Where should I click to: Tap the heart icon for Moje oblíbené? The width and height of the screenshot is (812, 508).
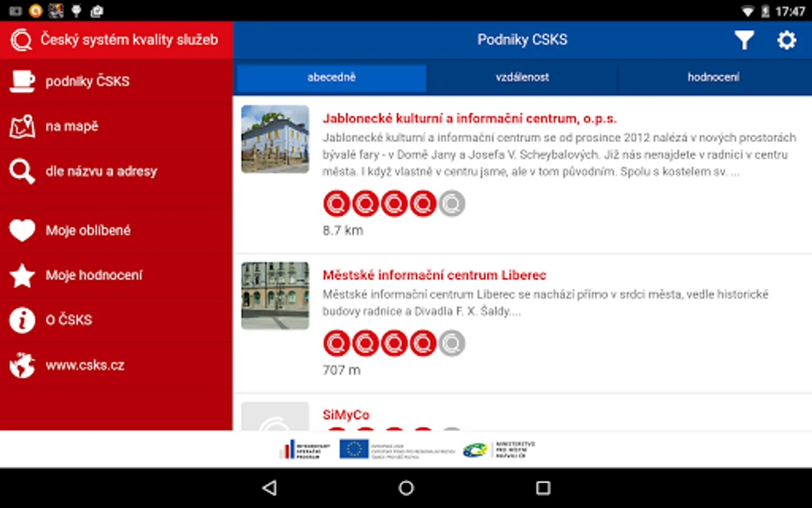coord(22,230)
